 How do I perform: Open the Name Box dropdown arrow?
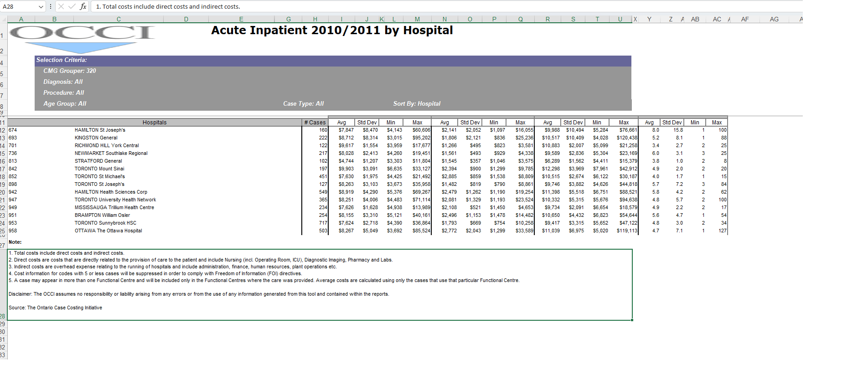click(x=41, y=6)
